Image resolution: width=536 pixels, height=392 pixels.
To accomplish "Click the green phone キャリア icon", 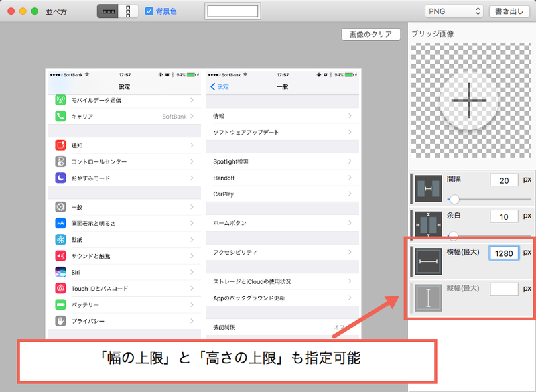I will pos(60,116).
